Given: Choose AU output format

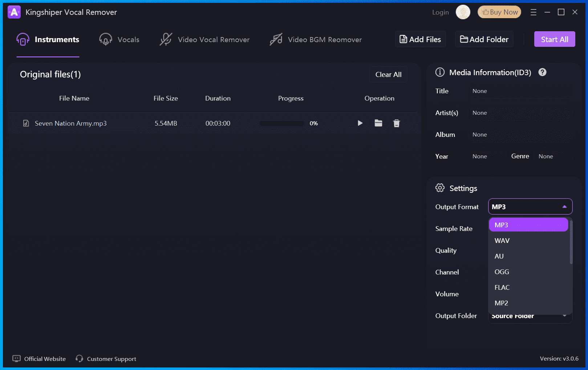Looking at the screenshot, I should pos(528,256).
